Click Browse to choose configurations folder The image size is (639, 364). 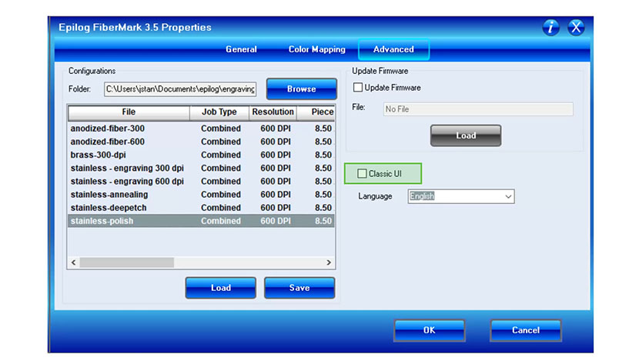[301, 89]
